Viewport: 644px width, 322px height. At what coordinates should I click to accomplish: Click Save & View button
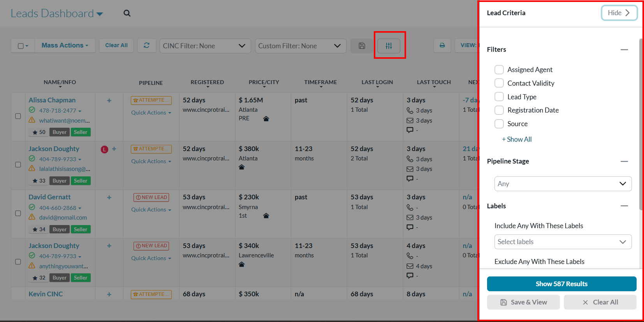[x=523, y=302]
